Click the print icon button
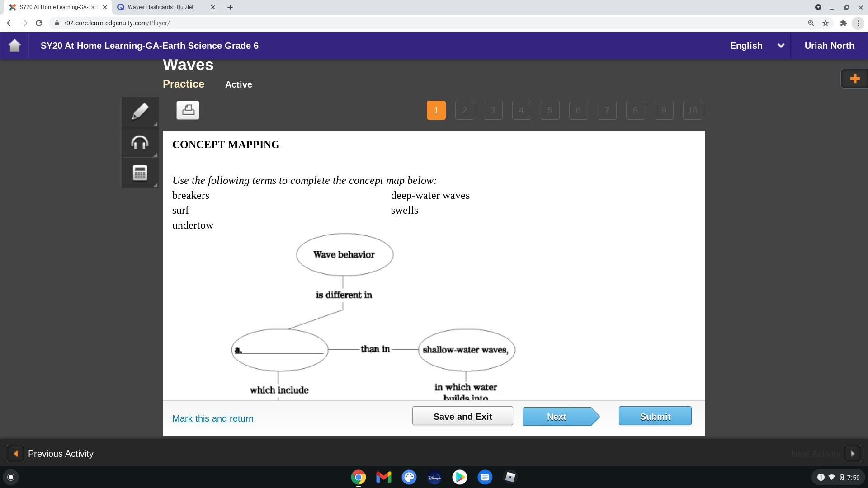Image resolution: width=868 pixels, height=488 pixels. (188, 110)
